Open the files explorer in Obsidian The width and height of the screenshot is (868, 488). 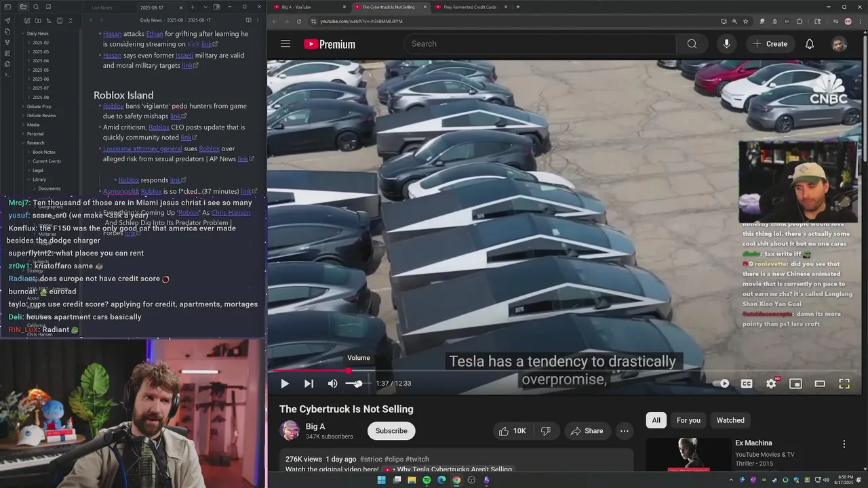coord(23,7)
